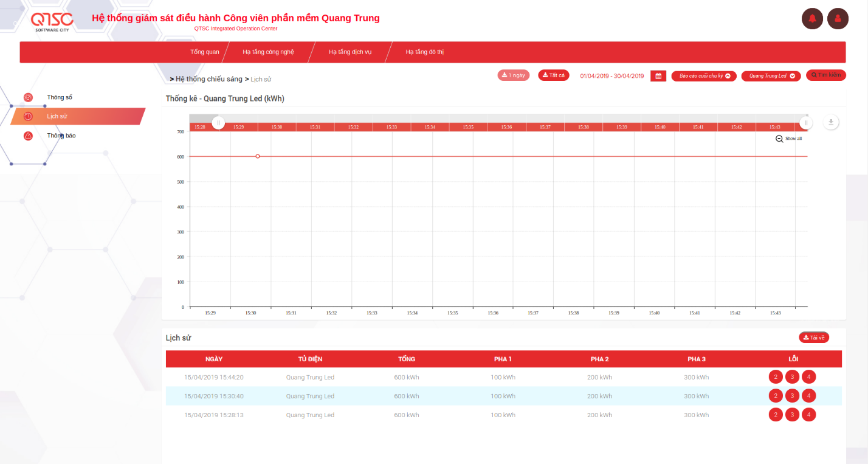
Task: Click the TỔNG column header
Action: [x=407, y=359]
